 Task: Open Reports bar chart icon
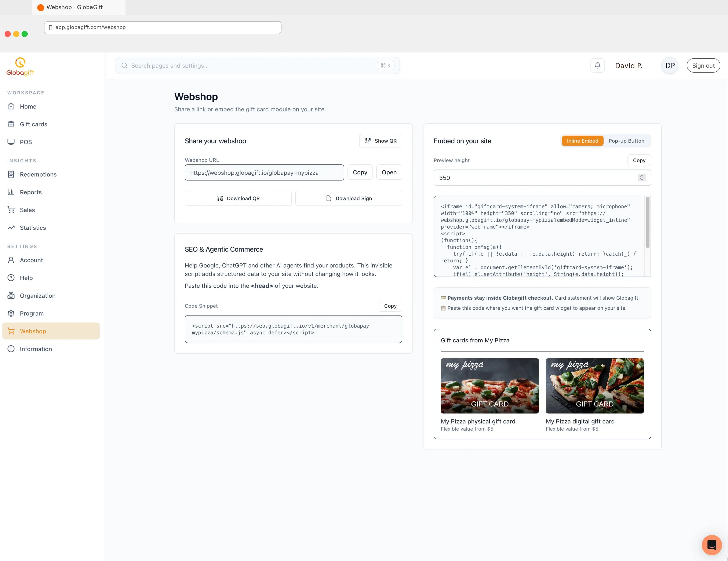pos(11,192)
